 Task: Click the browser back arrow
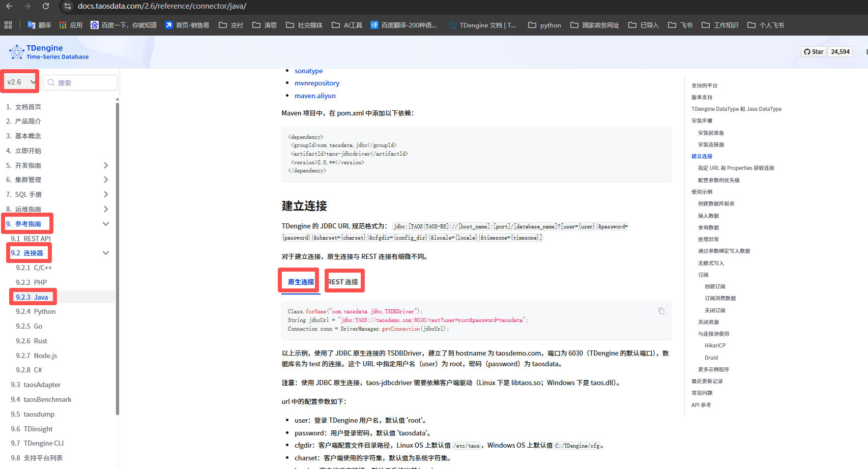pyautogui.click(x=9, y=6)
